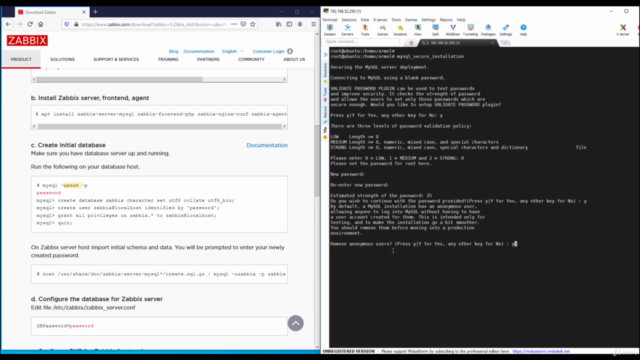
Task: Click the Firefox URL address bar
Action: 155,24
